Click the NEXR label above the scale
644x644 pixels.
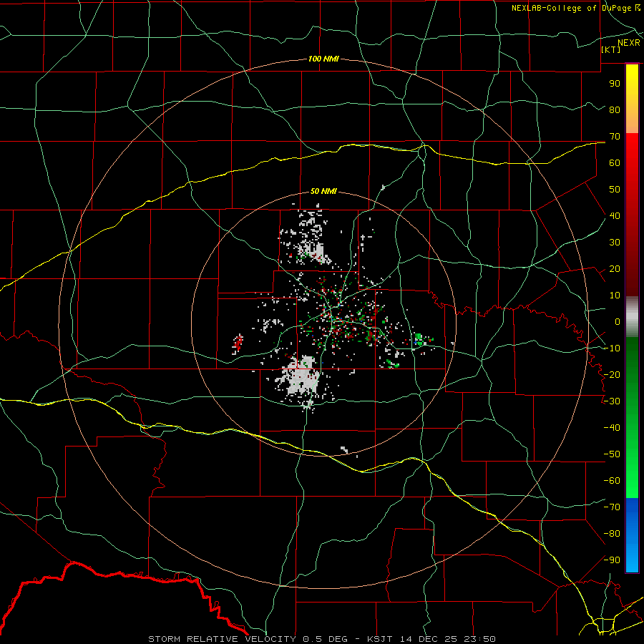click(628, 43)
